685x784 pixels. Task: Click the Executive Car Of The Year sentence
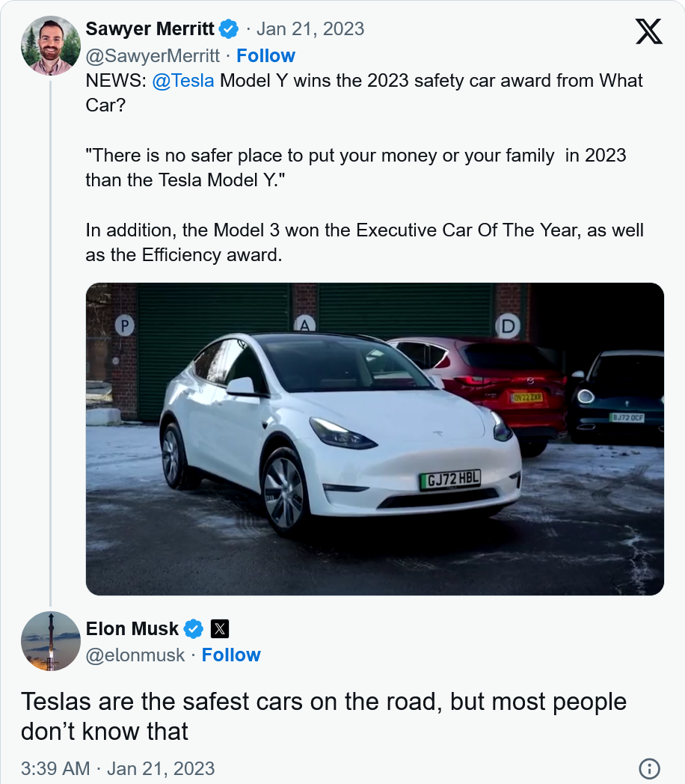tap(364, 242)
